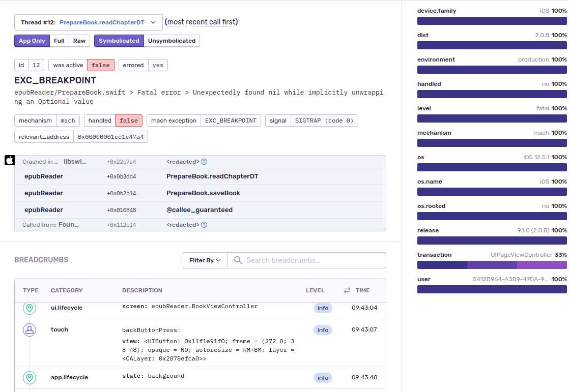Image resolution: width=569 pixels, height=392 pixels.
Task: Open the Filter By dropdown
Action: point(205,260)
